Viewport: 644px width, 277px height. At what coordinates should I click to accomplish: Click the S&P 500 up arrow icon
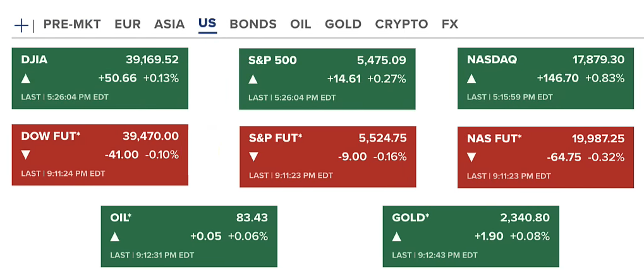[253, 80]
